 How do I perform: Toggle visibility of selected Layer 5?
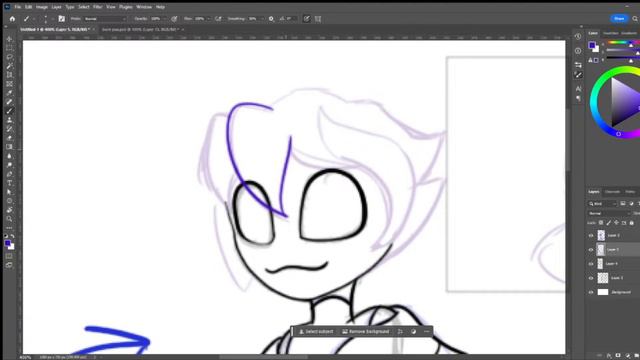[591, 249]
